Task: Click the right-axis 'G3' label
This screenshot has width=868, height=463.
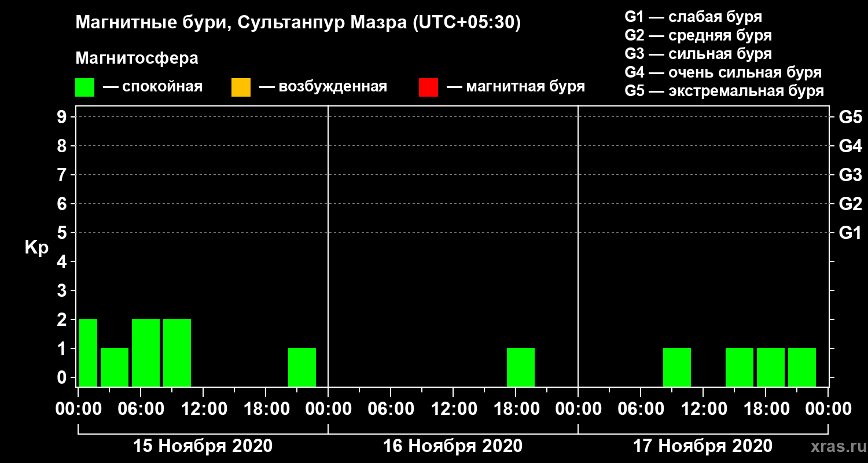Action: tap(850, 175)
